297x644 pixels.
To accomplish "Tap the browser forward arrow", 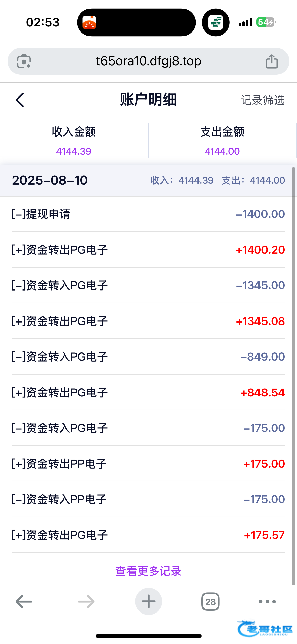I will pos(86,602).
